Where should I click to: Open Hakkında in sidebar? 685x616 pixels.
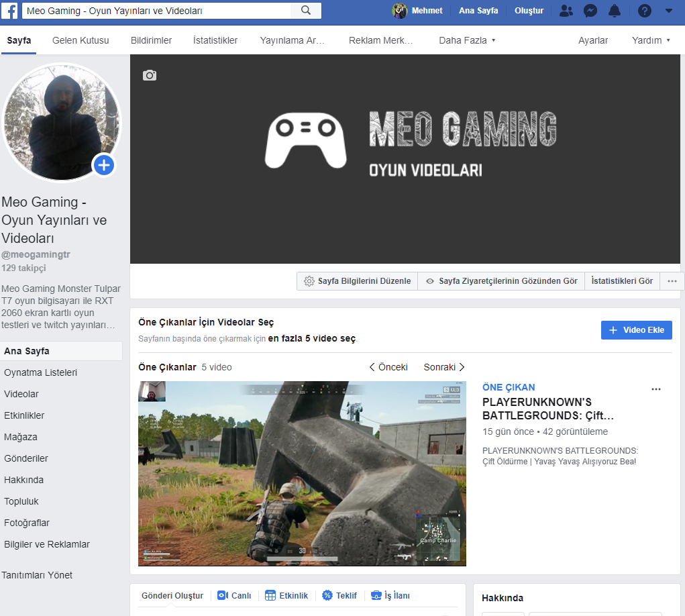(23, 480)
